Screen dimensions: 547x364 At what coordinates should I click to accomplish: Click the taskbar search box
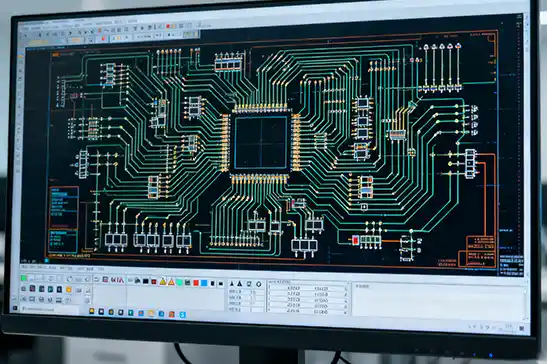(x=50, y=310)
